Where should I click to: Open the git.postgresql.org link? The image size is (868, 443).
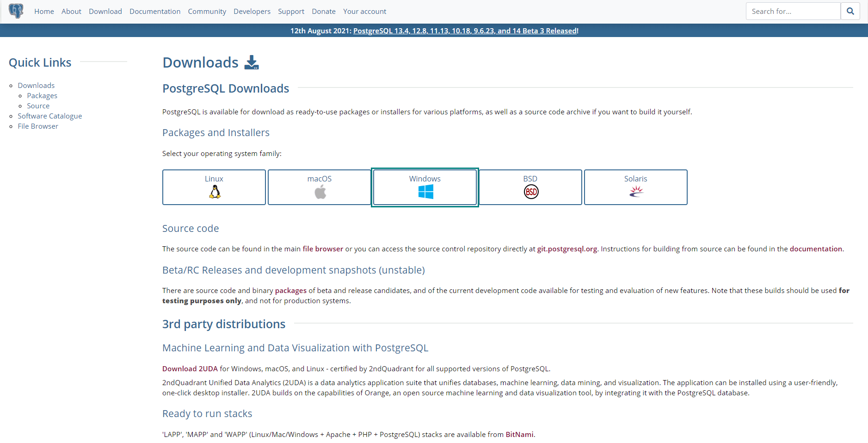pos(567,249)
